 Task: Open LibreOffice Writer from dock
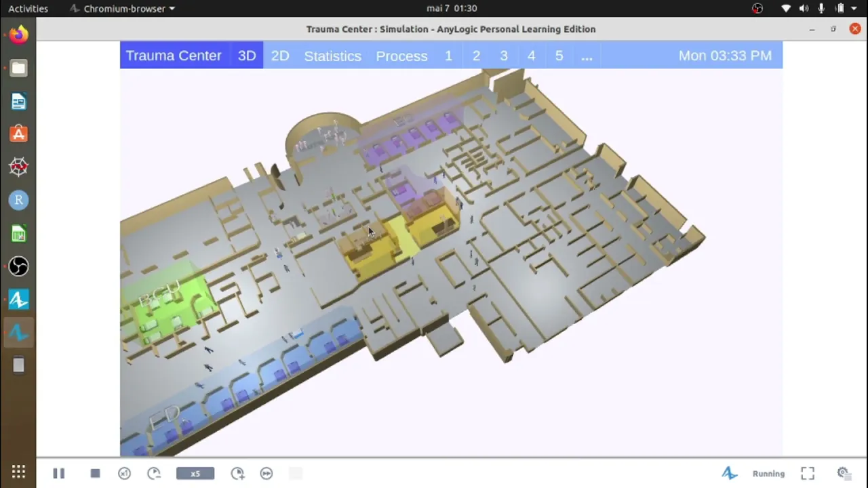pyautogui.click(x=18, y=101)
